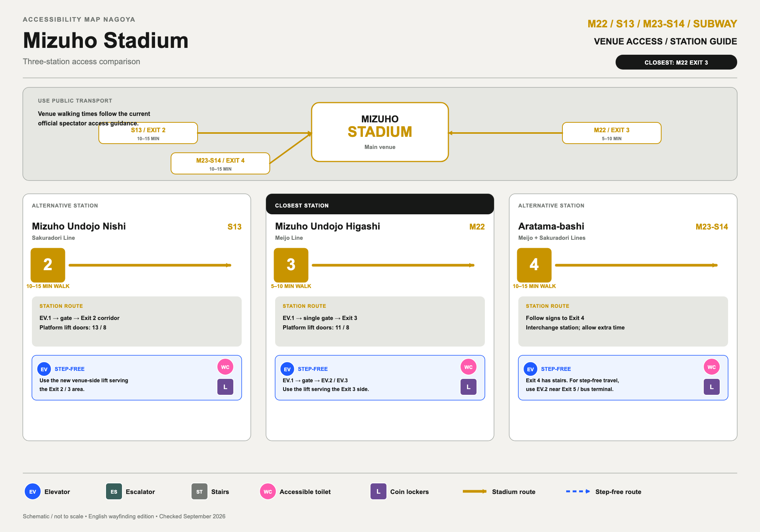The image size is (760, 532).
Task: Click the 10–15 MIN WALK label under exit 2
Action: pyautogui.click(x=48, y=286)
